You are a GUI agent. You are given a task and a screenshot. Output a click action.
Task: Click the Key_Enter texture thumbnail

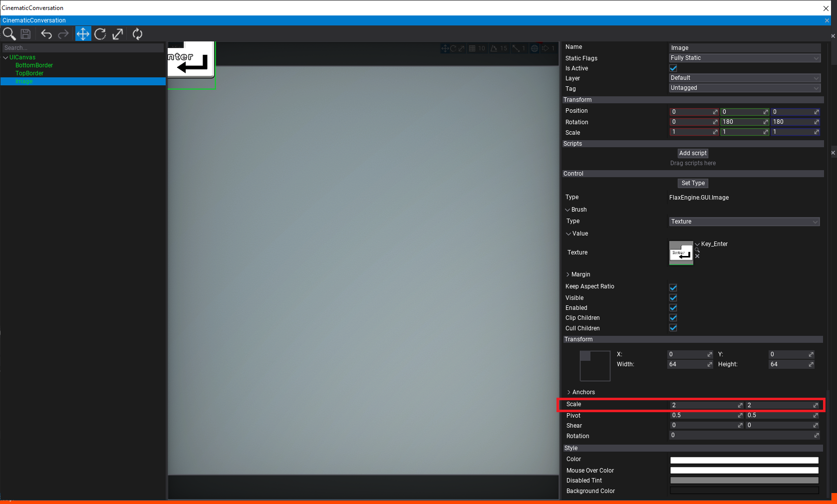tap(681, 253)
